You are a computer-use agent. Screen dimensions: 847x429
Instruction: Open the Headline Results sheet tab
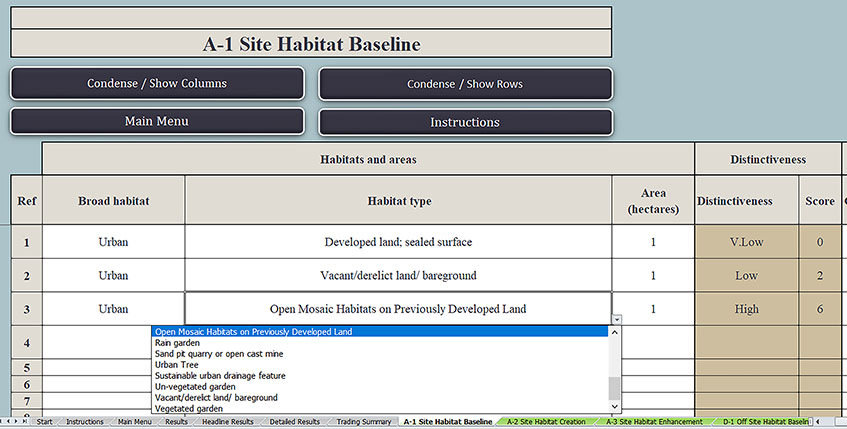click(x=226, y=422)
